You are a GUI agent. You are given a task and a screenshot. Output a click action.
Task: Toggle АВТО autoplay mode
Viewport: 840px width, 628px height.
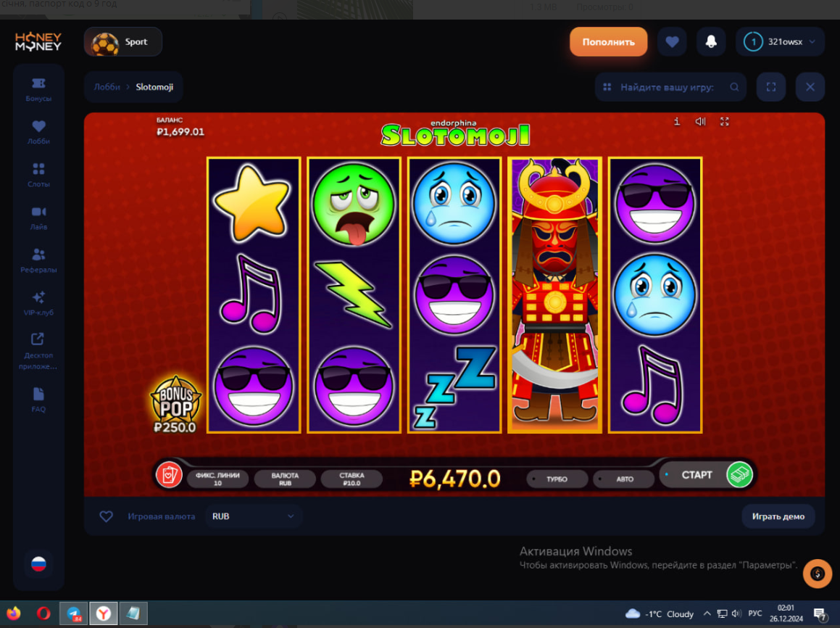(x=623, y=479)
